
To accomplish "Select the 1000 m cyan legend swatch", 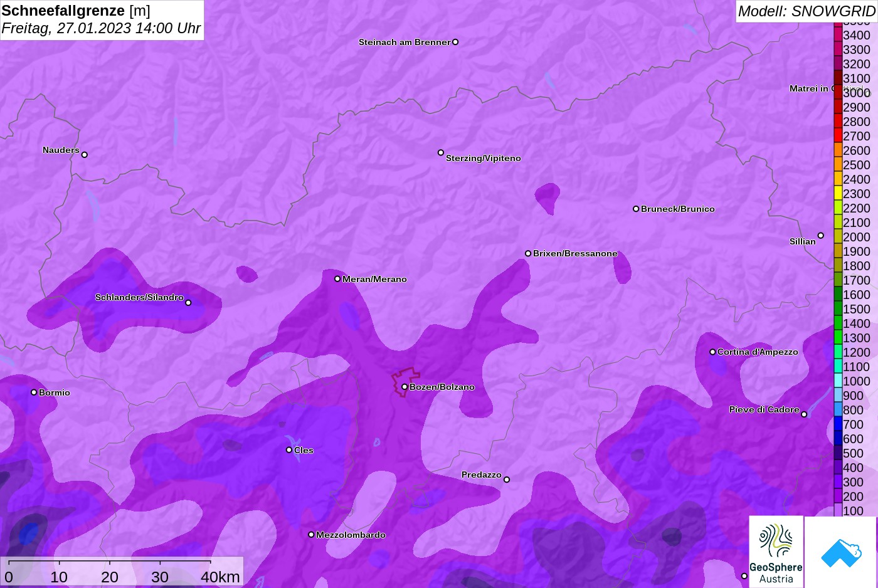I will [x=838, y=381].
